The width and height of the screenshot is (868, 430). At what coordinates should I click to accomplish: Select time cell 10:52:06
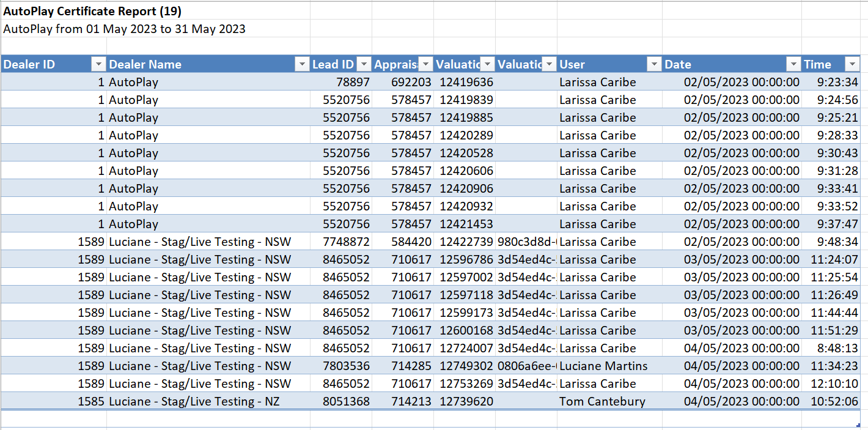pyautogui.click(x=831, y=401)
